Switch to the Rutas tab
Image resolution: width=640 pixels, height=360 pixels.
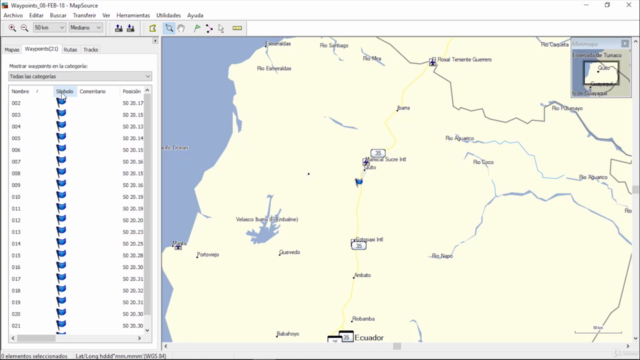click(x=70, y=49)
